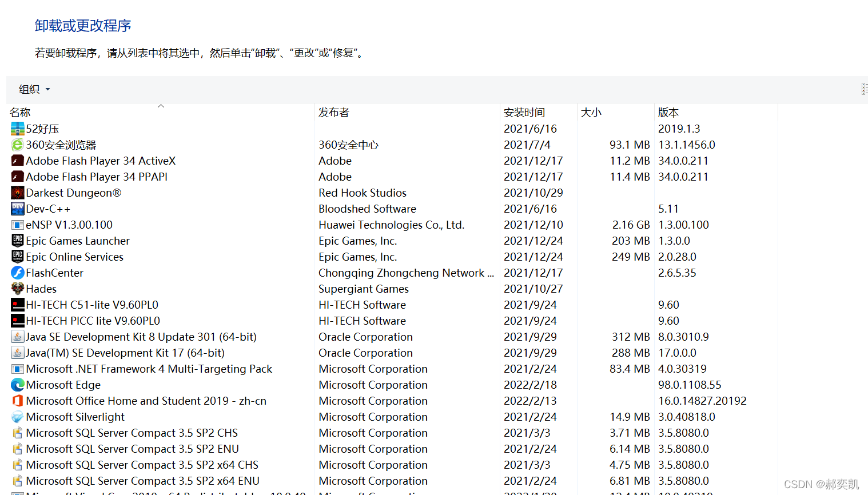Click Java(TM) SE Development Kit 17 icon
The width and height of the screenshot is (868, 495).
(x=18, y=353)
